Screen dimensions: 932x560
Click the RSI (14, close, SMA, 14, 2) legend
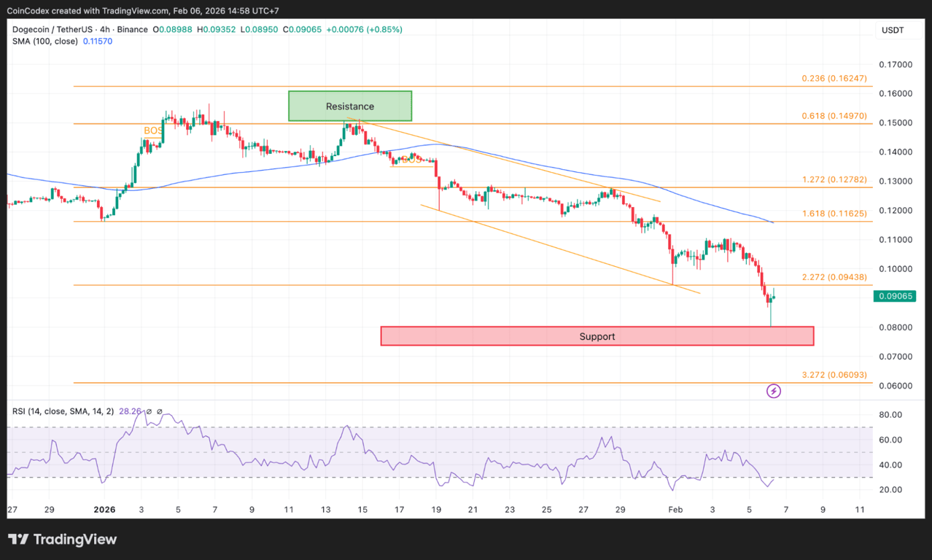click(61, 411)
